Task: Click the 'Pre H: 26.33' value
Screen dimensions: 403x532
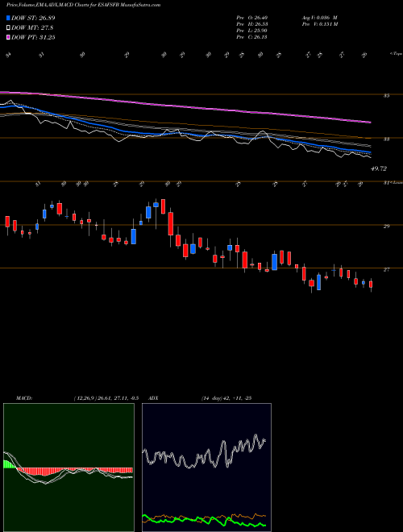Action: pyautogui.click(x=251, y=24)
